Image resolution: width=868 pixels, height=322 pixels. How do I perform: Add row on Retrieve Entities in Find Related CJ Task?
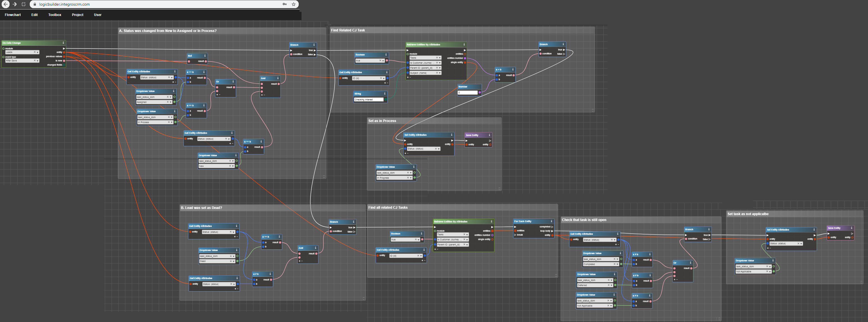407,77
